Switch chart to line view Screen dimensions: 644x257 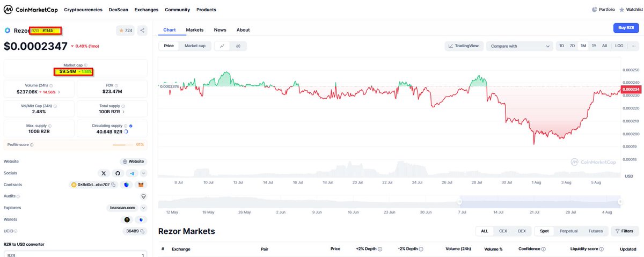coord(222,46)
